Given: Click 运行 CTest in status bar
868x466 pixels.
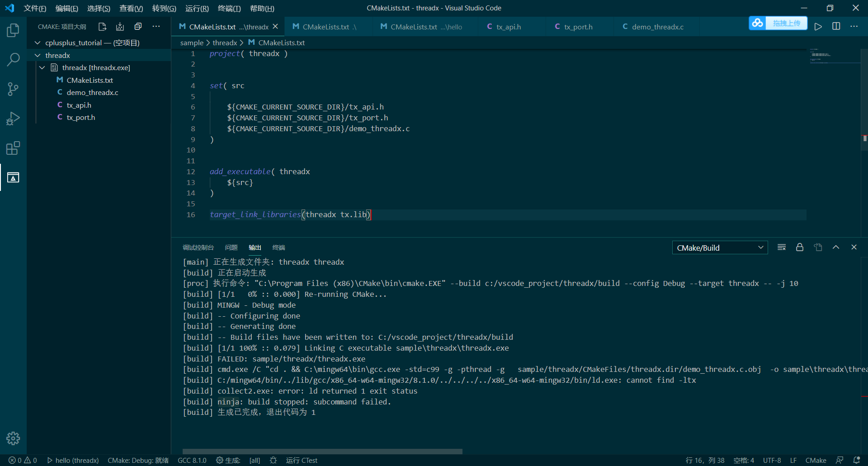Looking at the screenshot, I should 302,460.
